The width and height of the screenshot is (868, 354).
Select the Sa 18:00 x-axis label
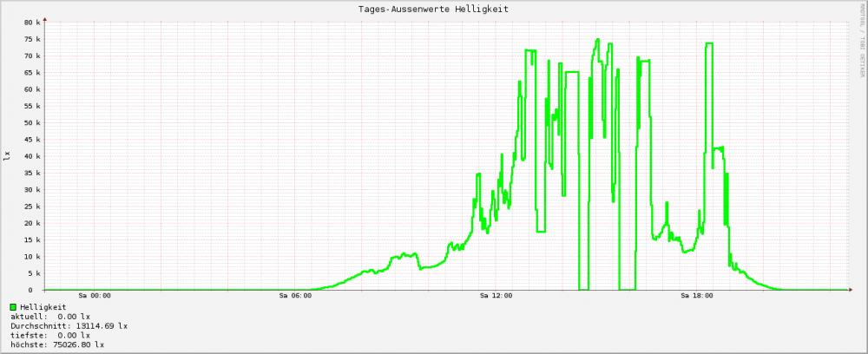697,297
